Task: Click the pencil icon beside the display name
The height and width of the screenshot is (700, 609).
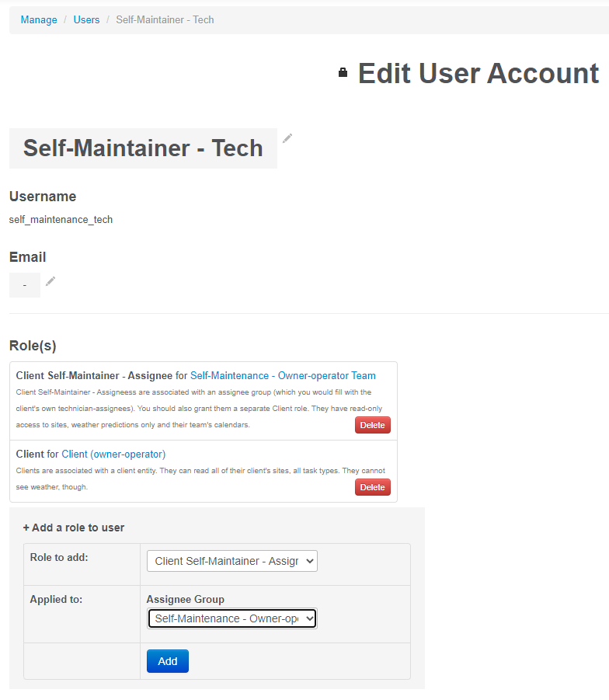Action: (x=287, y=138)
